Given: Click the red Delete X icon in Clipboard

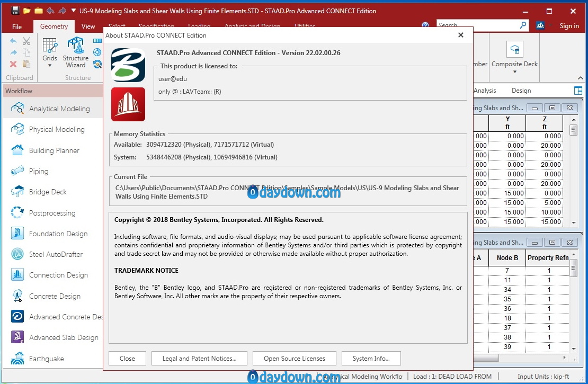Looking at the screenshot, I should [x=13, y=64].
